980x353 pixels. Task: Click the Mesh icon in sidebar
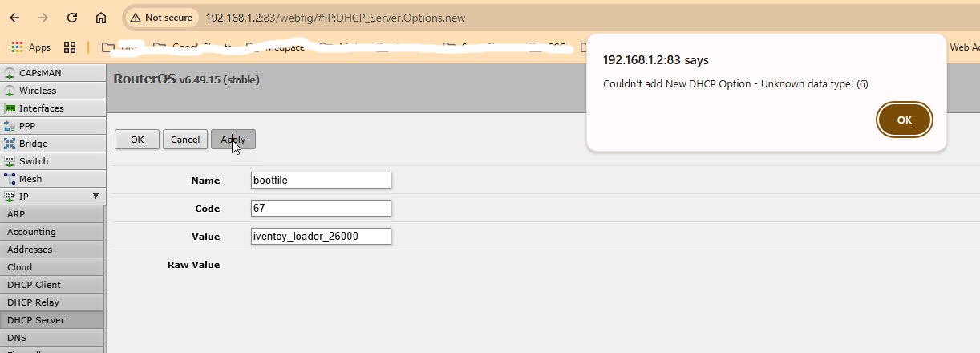point(10,179)
